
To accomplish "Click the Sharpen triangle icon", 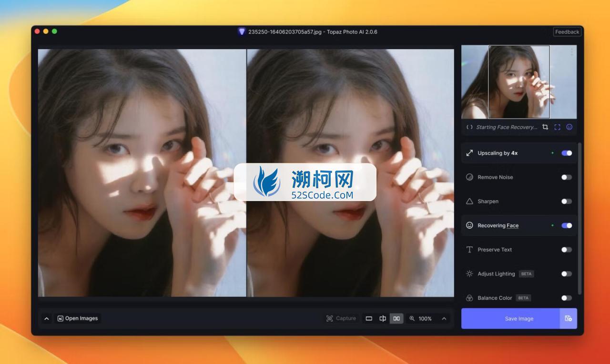I will click(469, 202).
